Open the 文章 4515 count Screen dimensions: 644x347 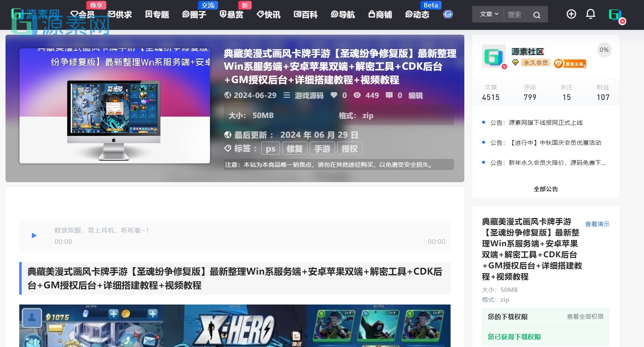(x=491, y=92)
